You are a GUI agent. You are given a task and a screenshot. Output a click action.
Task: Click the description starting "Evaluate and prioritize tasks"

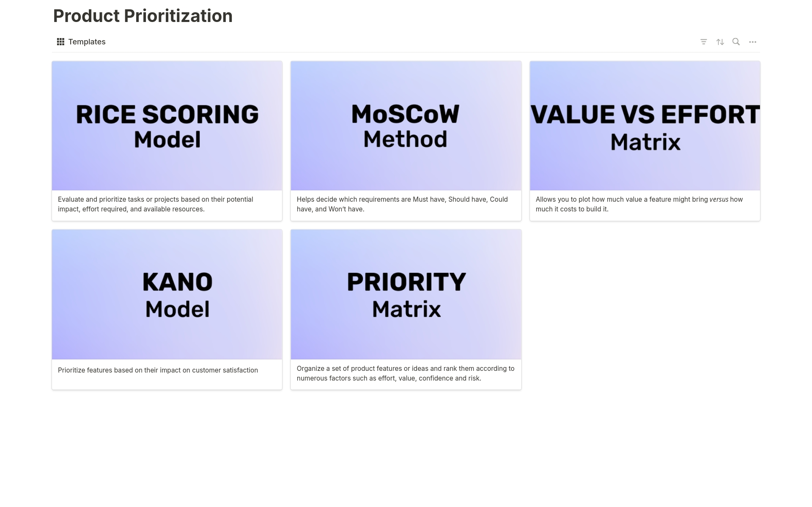pyautogui.click(x=155, y=204)
